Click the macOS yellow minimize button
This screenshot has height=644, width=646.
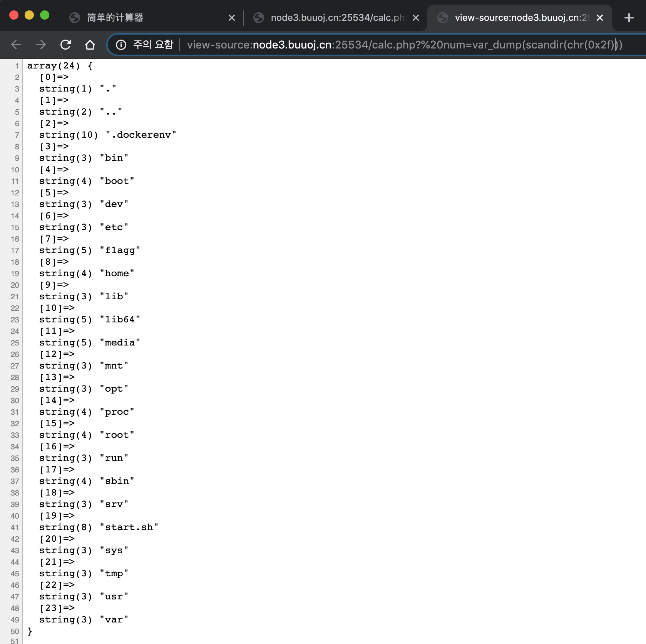coord(29,15)
